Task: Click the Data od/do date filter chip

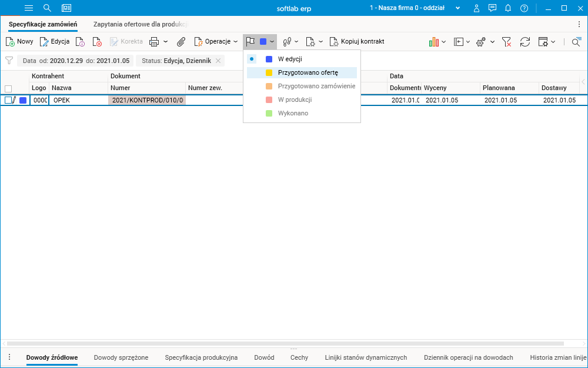Action: point(75,61)
